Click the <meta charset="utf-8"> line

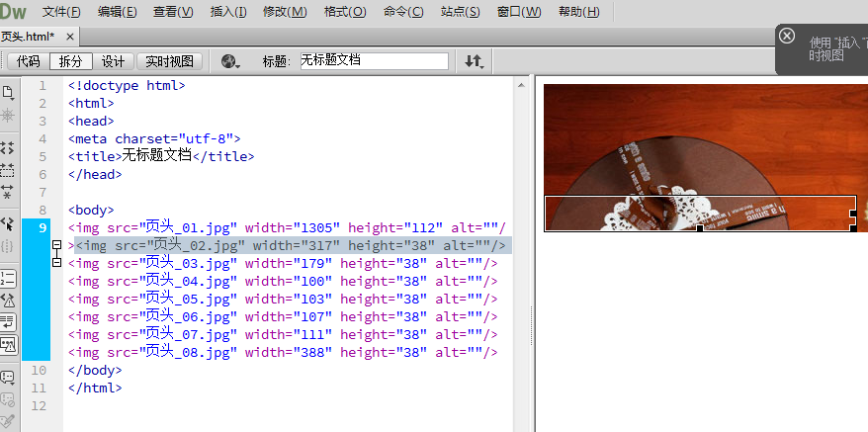[154, 139]
